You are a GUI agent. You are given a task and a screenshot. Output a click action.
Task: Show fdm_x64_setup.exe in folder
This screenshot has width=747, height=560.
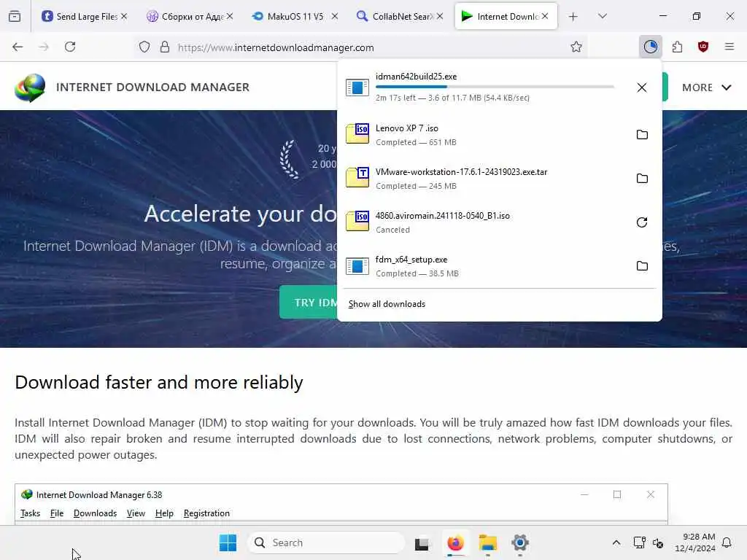642,266
